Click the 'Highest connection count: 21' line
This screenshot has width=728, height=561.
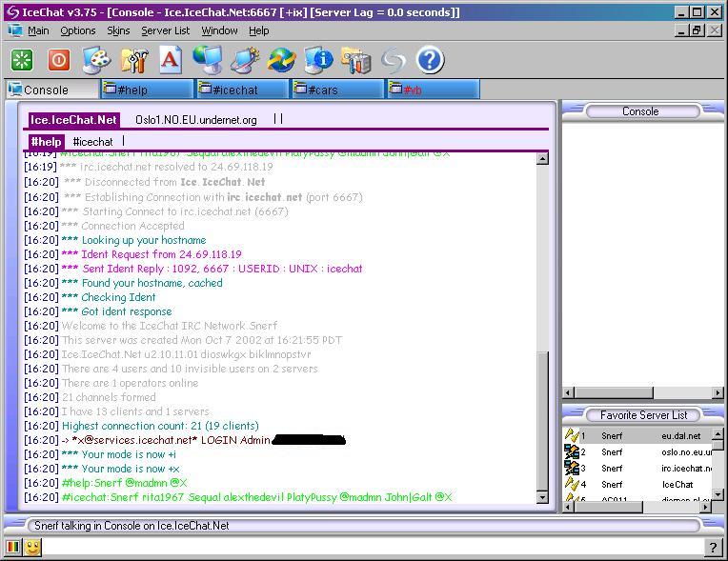(142, 426)
